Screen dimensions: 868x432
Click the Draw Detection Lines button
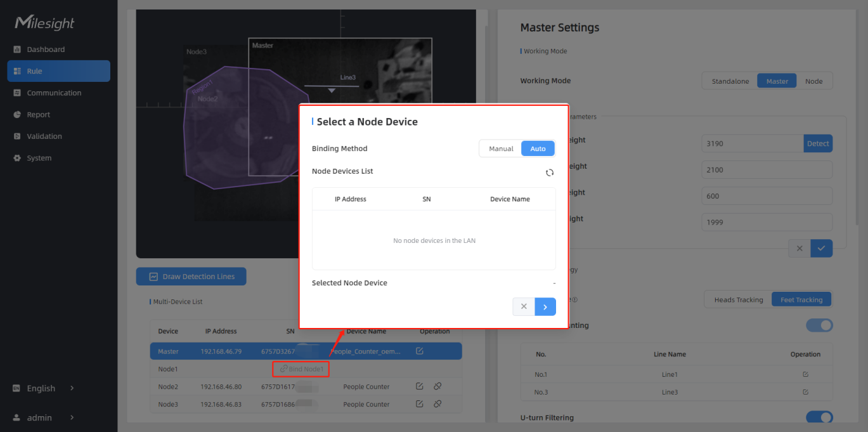191,277
